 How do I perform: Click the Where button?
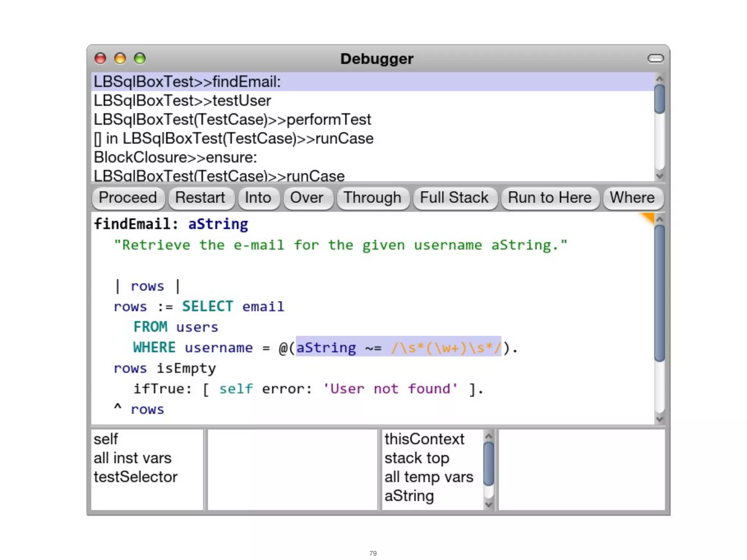pos(632,198)
